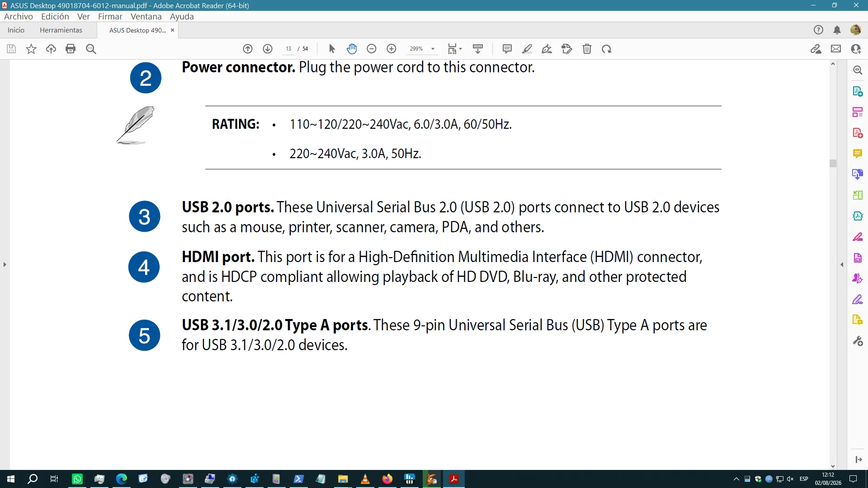Open the fountain pen signing tool in the toolbar

click(547, 49)
